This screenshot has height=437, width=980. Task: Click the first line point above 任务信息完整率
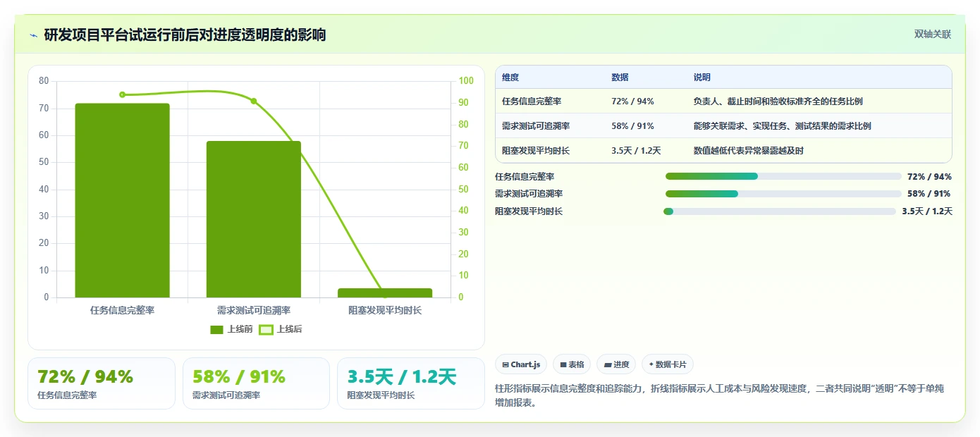tap(122, 94)
